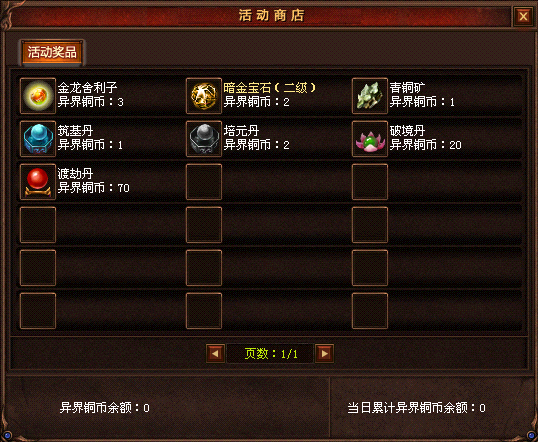The image size is (538, 442).
Task: Click the 页数 1/1 page indicator
Action: (x=270, y=353)
